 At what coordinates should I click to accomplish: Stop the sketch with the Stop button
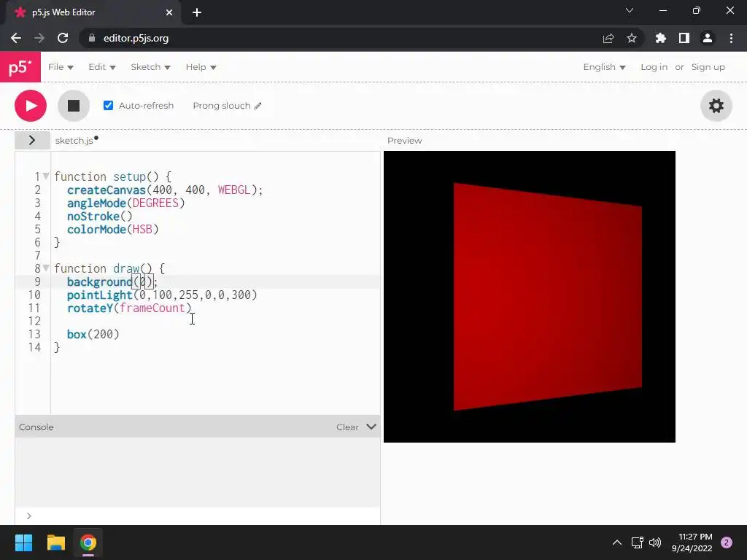[74, 106]
